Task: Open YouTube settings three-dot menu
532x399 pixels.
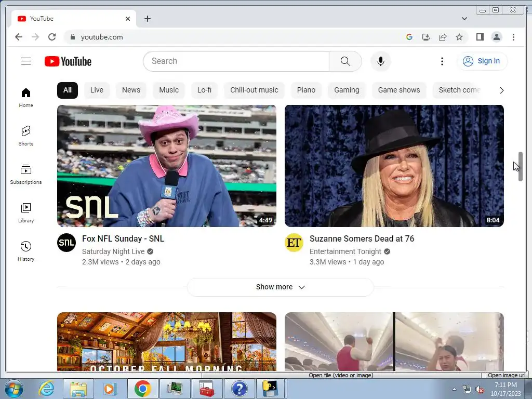Action: click(x=442, y=61)
